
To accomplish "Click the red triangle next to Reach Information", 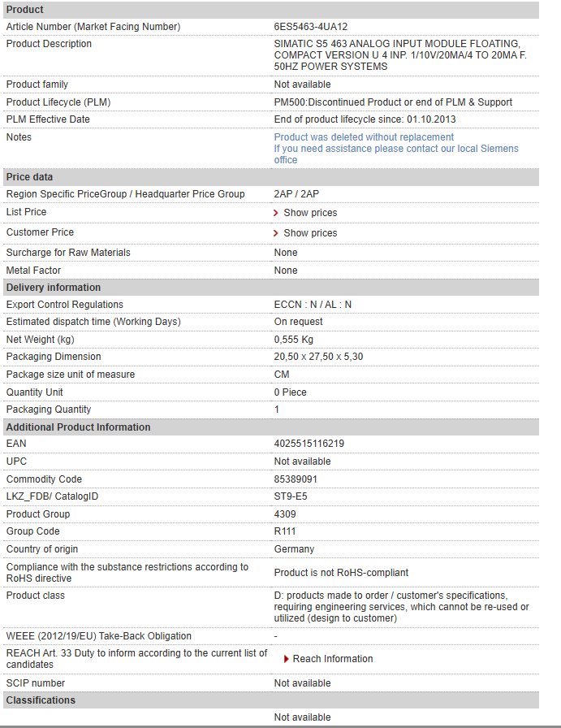I will click(x=287, y=659).
